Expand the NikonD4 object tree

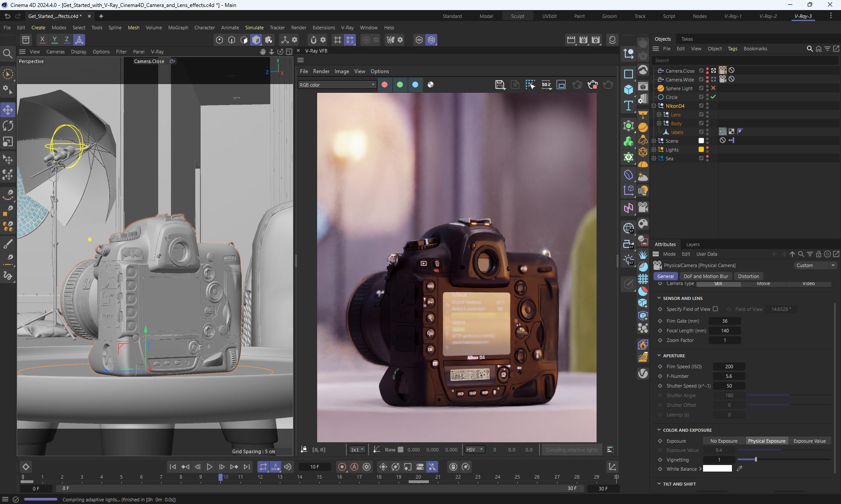(654, 106)
